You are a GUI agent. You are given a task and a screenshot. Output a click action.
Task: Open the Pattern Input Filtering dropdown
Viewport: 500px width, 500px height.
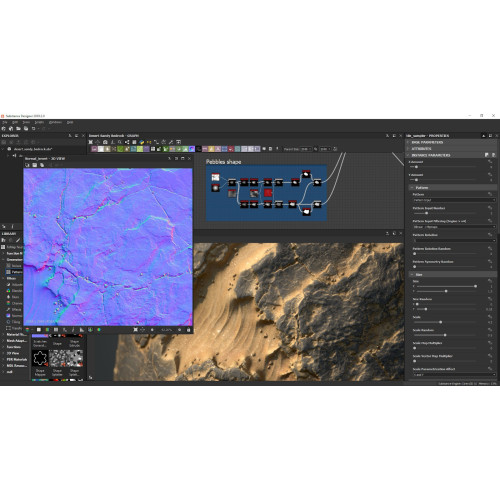click(454, 227)
